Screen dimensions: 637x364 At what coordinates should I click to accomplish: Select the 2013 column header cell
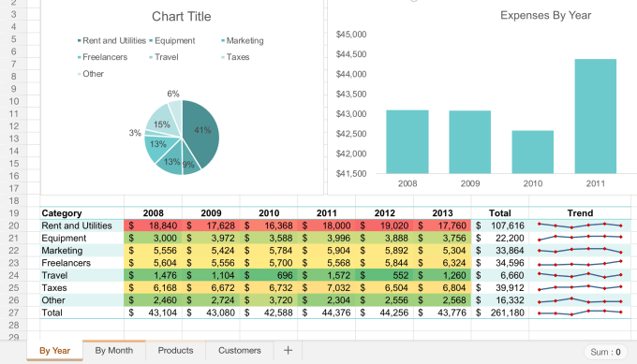[x=442, y=213]
